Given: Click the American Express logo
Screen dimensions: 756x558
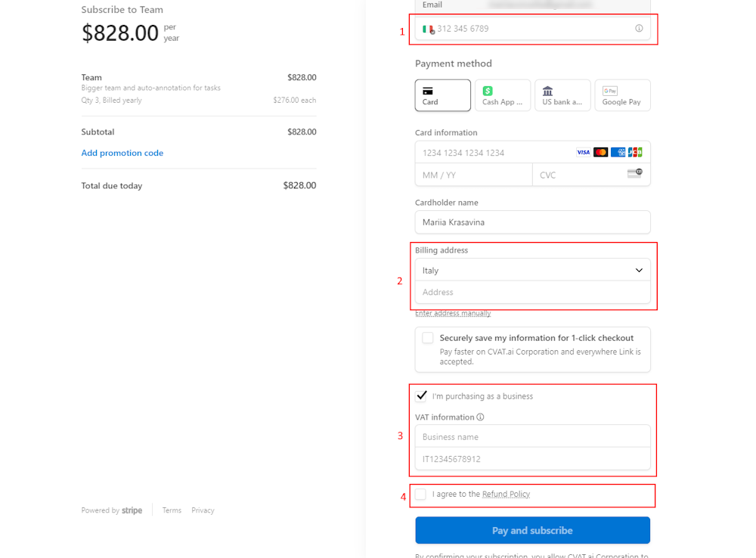Looking at the screenshot, I should click(x=618, y=152).
